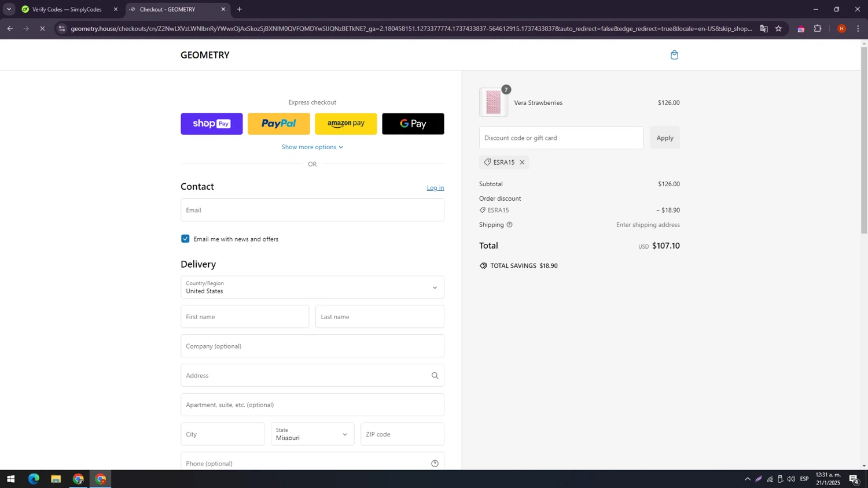
Task: Click the address search magnifier icon
Action: [435, 376]
